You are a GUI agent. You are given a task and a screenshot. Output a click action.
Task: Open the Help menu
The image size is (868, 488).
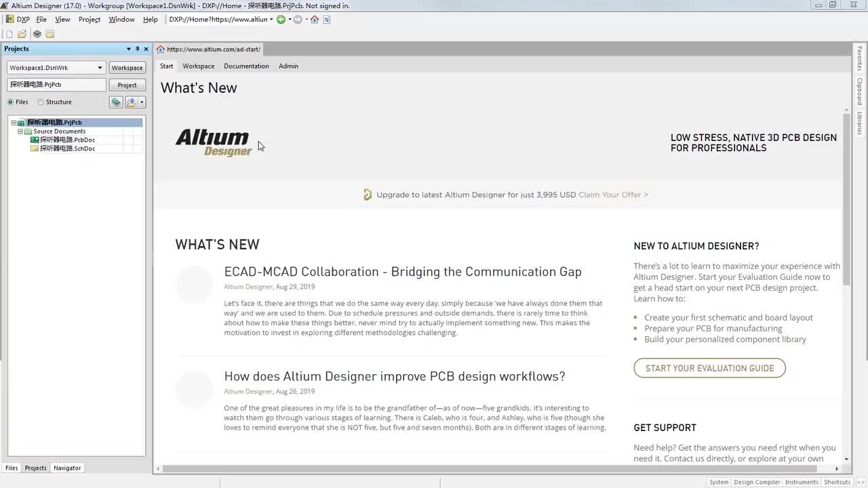[151, 19]
